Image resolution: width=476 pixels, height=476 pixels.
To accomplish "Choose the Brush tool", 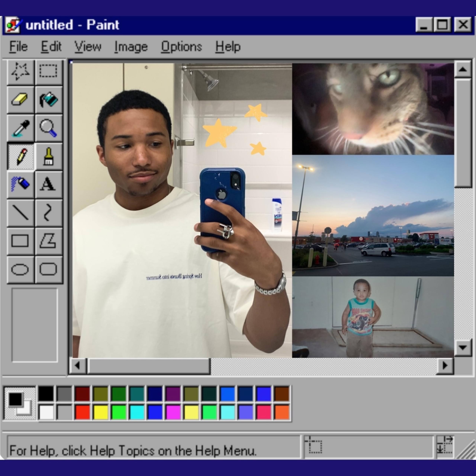I will tap(48, 156).
